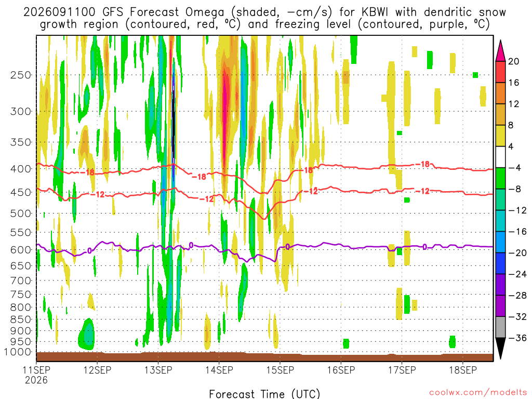Viewport: 532px width, 399px height.
Task: Click the blue colorbar swatch between -20 and -24
Action: [x=500, y=263]
